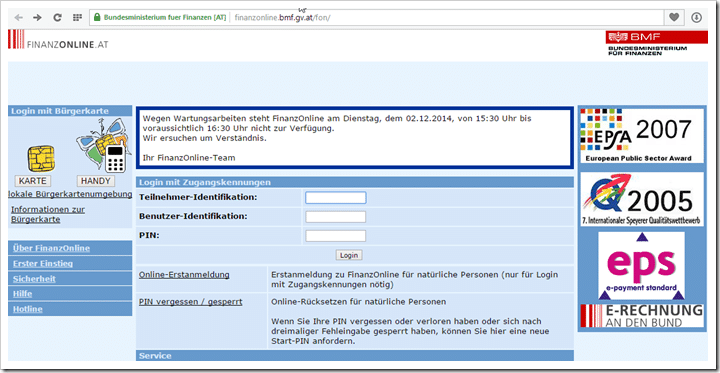
Task: Open the E-Rechnung an den Bund banner
Action: 642,316
